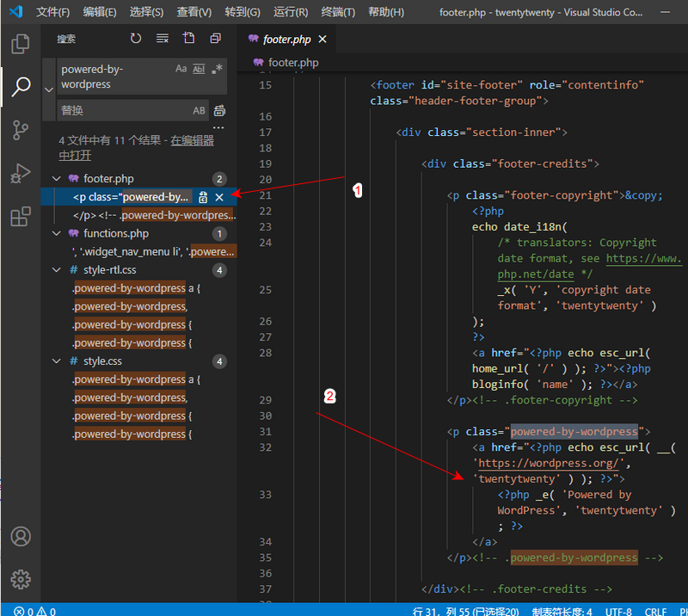Open the 文件(F) menu
Viewport: 688px width, 616px height.
tap(52, 12)
